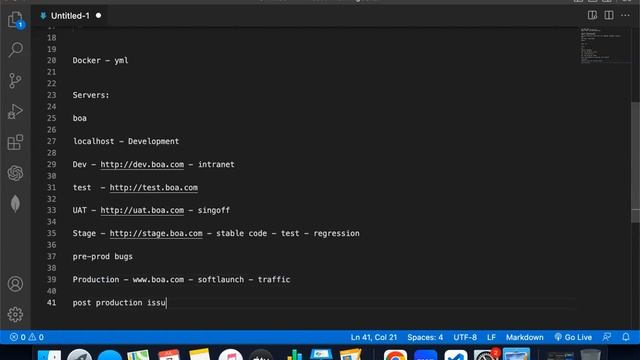Open Google Chrome from the Dock
Viewport: 640px width, 360px height.
point(395,355)
